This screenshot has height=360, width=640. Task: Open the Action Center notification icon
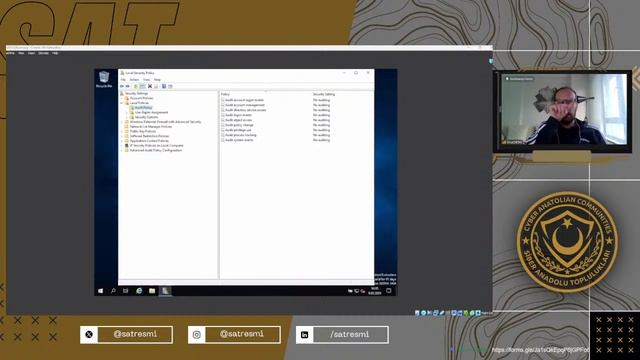(389, 291)
